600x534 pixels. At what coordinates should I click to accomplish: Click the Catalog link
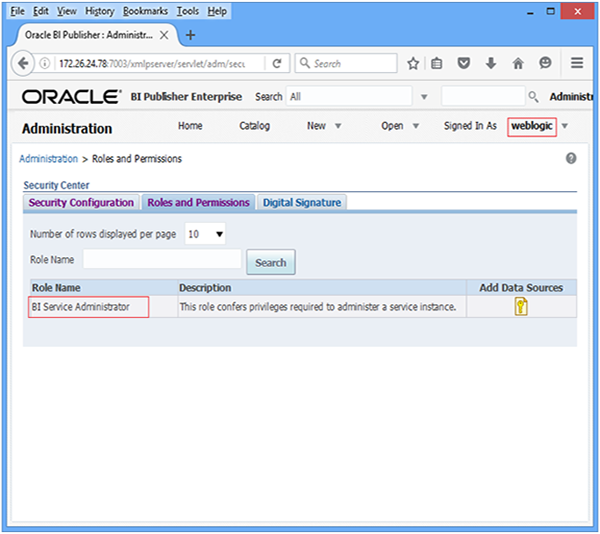point(254,126)
